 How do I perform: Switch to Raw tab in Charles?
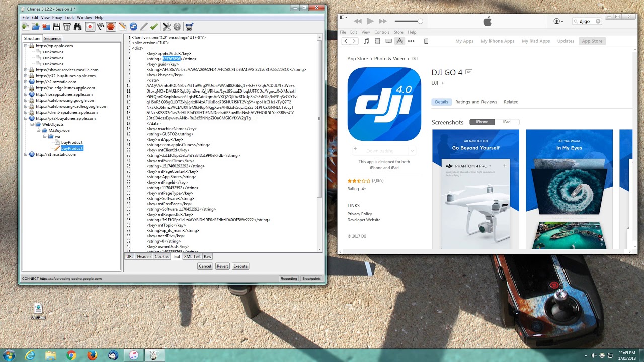click(207, 256)
